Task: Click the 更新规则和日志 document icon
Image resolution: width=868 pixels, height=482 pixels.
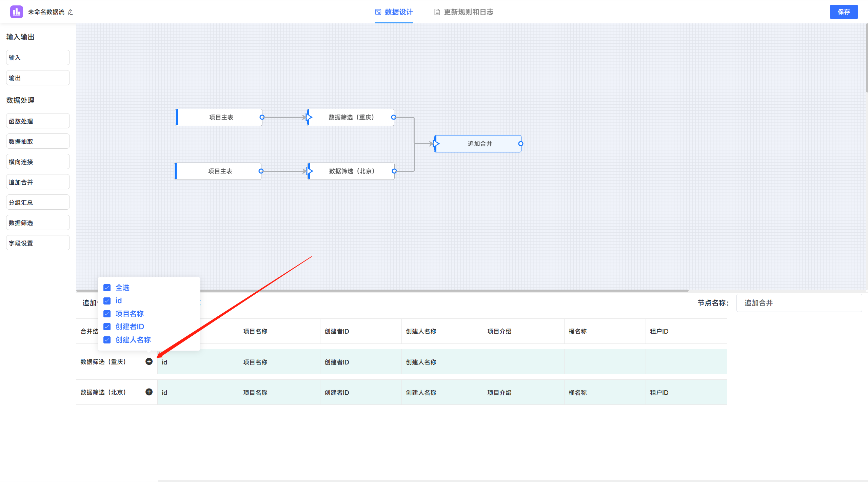Action: 437,12
